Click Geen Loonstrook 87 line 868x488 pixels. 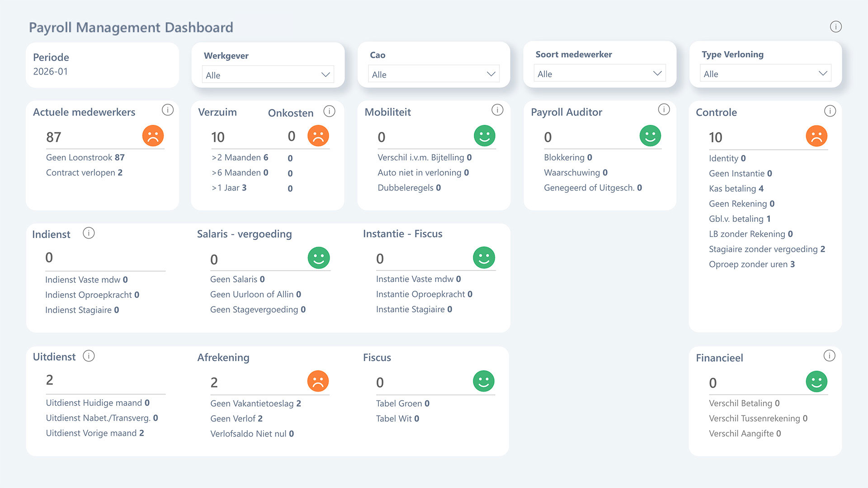(x=85, y=158)
